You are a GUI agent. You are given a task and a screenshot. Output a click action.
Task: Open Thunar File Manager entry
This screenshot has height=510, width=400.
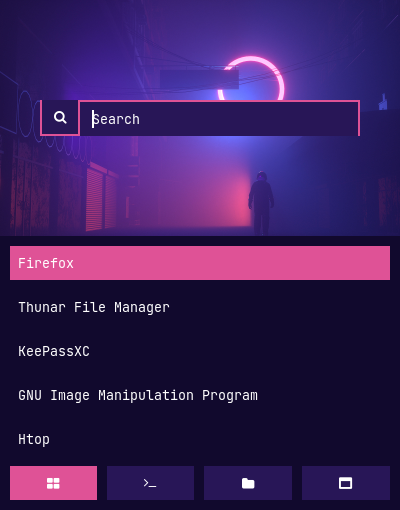pyautogui.click(x=200, y=307)
